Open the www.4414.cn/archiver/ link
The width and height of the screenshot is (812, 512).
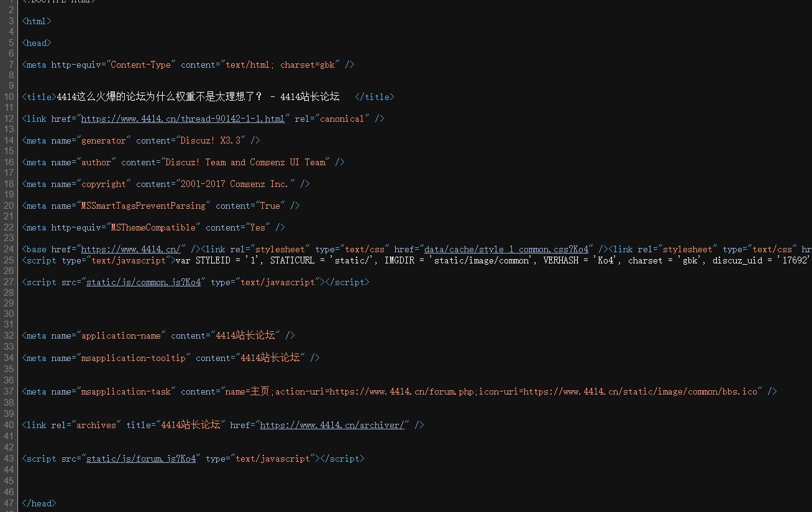pos(332,425)
